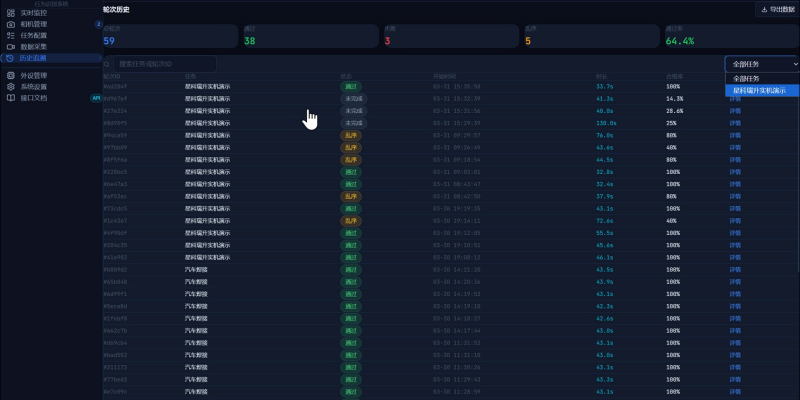This screenshot has width=800, height=400.
Task: Click the API badge next to 接口文档
Action: pyautogui.click(x=96, y=98)
